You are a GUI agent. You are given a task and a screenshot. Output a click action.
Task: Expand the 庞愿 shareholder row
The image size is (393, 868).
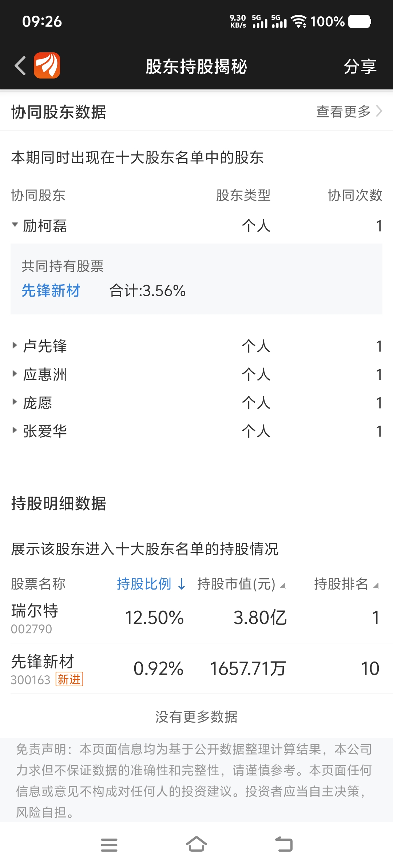point(196,402)
